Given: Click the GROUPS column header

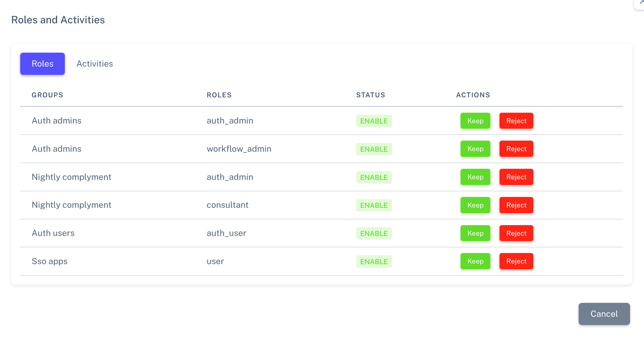Looking at the screenshot, I should click(x=48, y=95).
